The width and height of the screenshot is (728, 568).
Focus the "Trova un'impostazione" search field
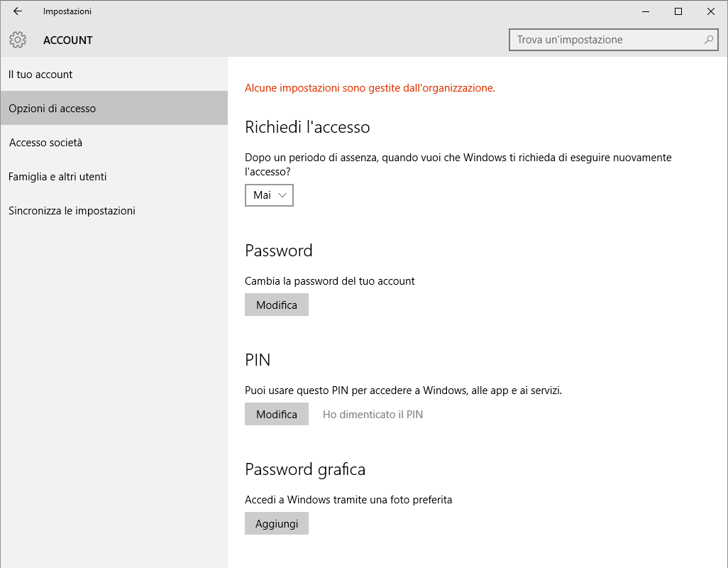607,40
